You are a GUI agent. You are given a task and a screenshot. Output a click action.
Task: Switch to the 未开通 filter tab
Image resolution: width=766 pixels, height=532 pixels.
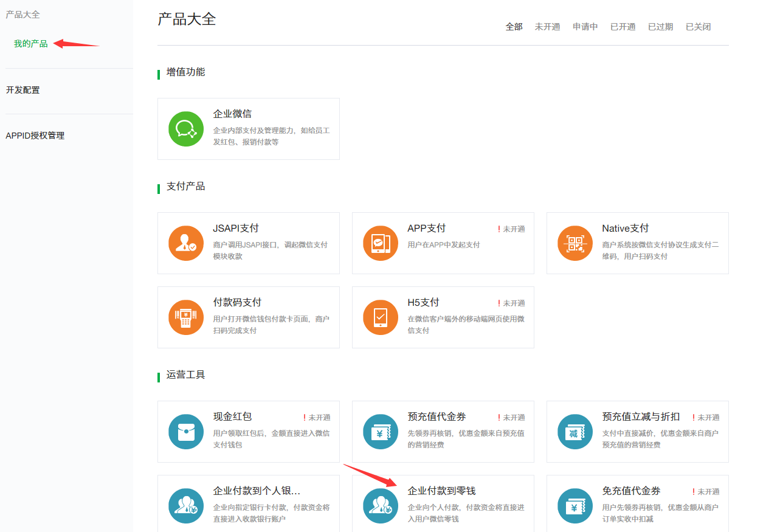tap(548, 27)
